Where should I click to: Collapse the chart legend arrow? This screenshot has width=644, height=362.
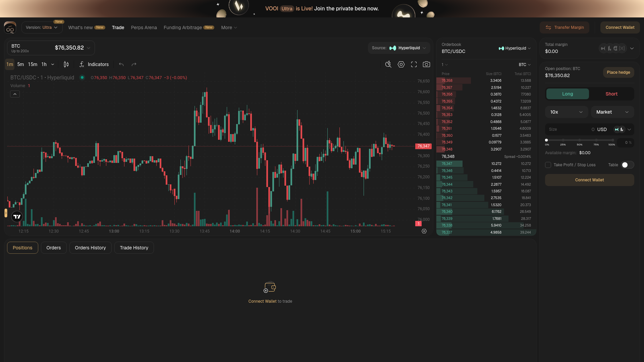pos(15,94)
